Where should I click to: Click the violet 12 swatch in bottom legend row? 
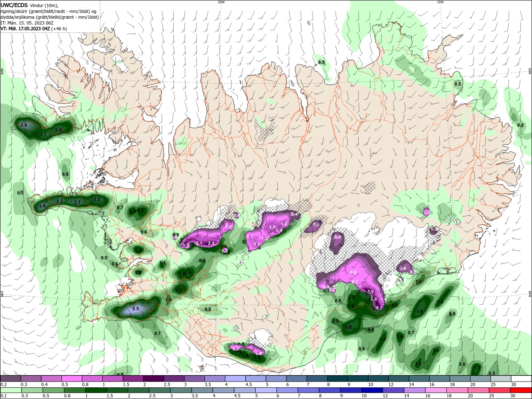pos(393,390)
